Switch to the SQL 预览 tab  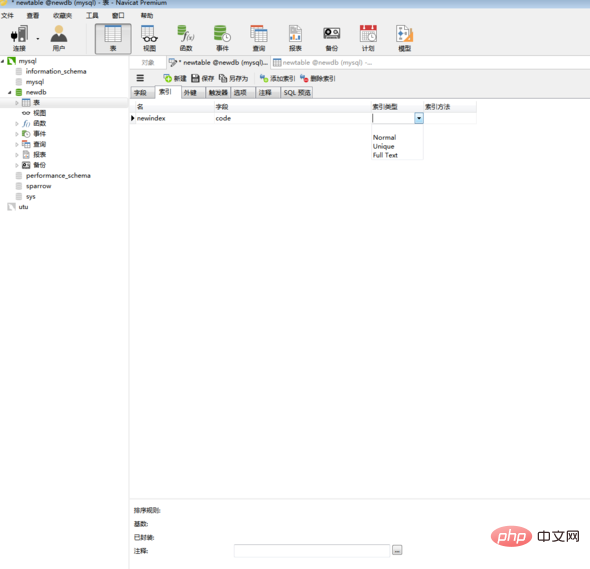coord(297,93)
